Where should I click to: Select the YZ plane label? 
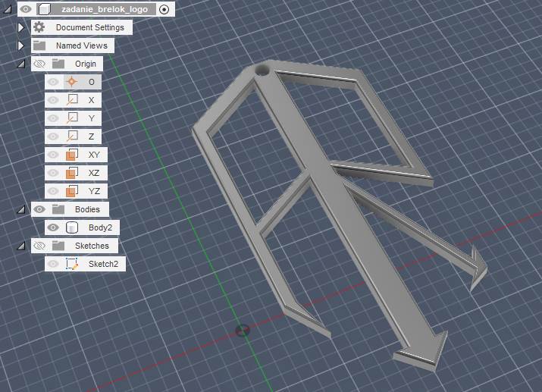pyautogui.click(x=94, y=191)
